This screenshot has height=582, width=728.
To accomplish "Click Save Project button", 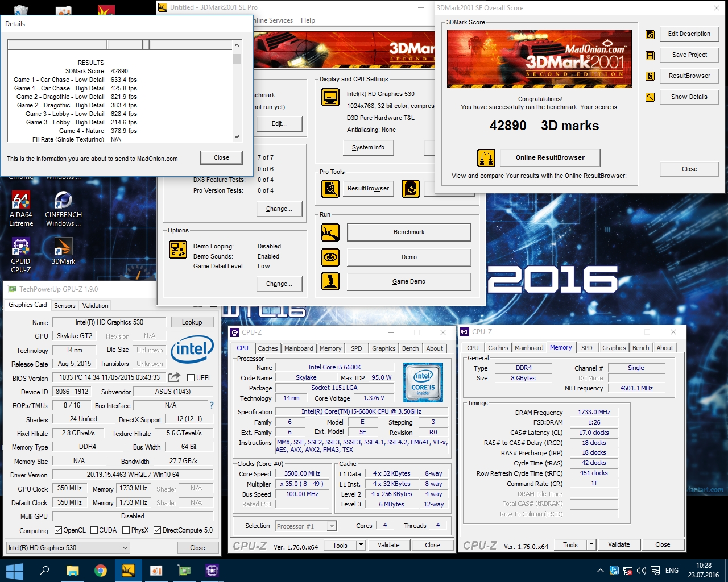I will tap(689, 55).
